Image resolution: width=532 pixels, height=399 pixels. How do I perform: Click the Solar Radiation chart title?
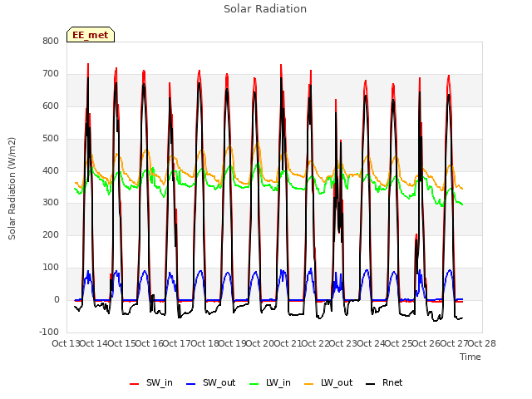coord(265,9)
